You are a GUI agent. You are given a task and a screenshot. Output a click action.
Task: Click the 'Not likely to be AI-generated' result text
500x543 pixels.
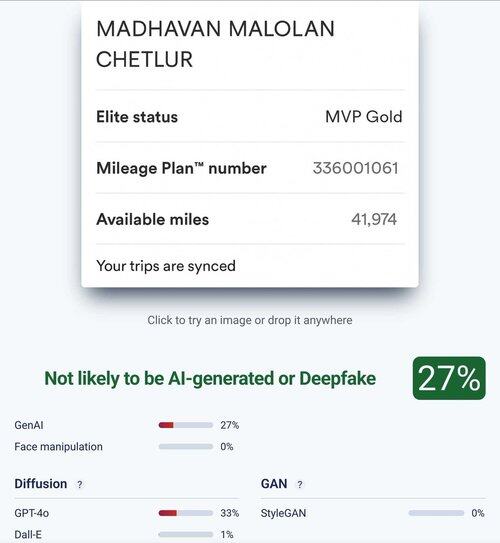pyautogui.click(x=210, y=378)
